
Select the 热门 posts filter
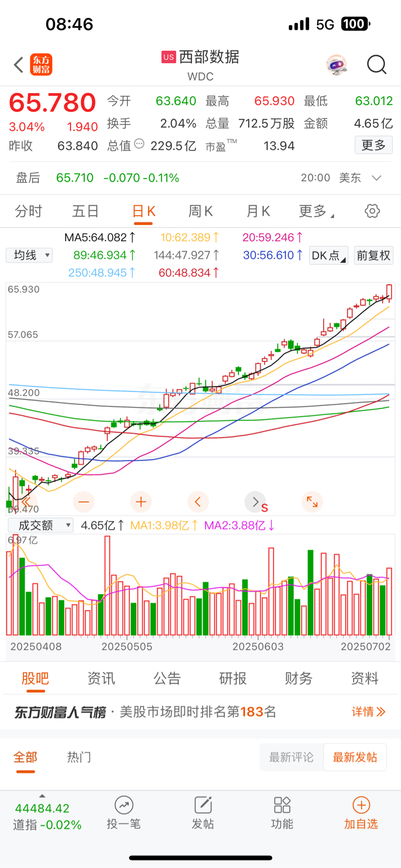coord(79,757)
